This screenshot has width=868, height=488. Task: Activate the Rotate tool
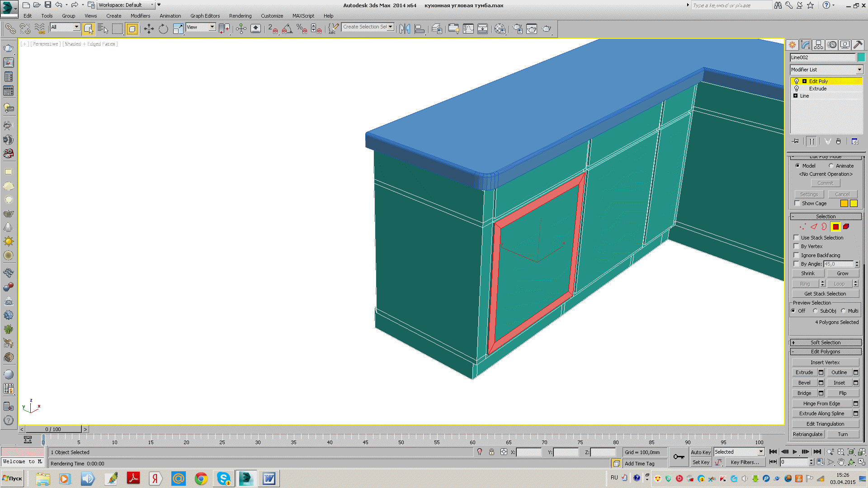(x=163, y=29)
